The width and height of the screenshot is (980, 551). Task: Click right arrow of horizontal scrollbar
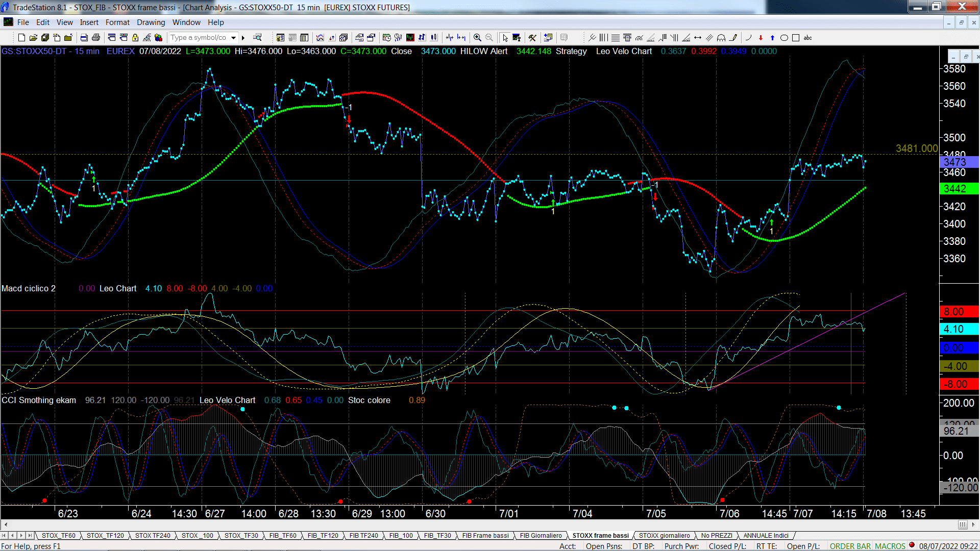[974, 524]
